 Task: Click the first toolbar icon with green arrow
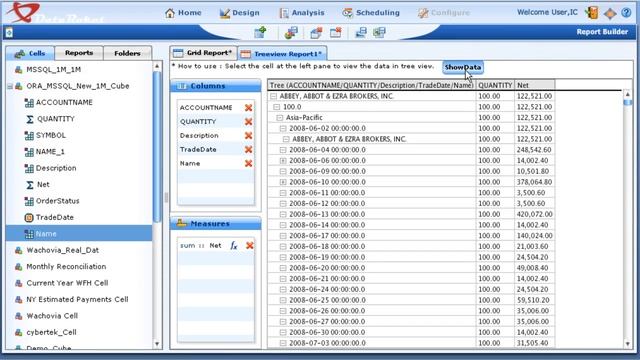click(x=260, y=32)
